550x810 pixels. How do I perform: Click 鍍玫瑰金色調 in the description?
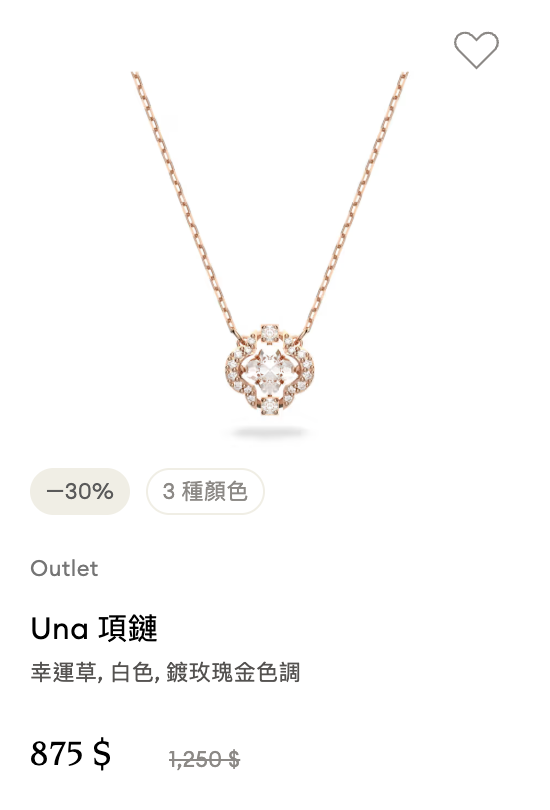[233, 673]
